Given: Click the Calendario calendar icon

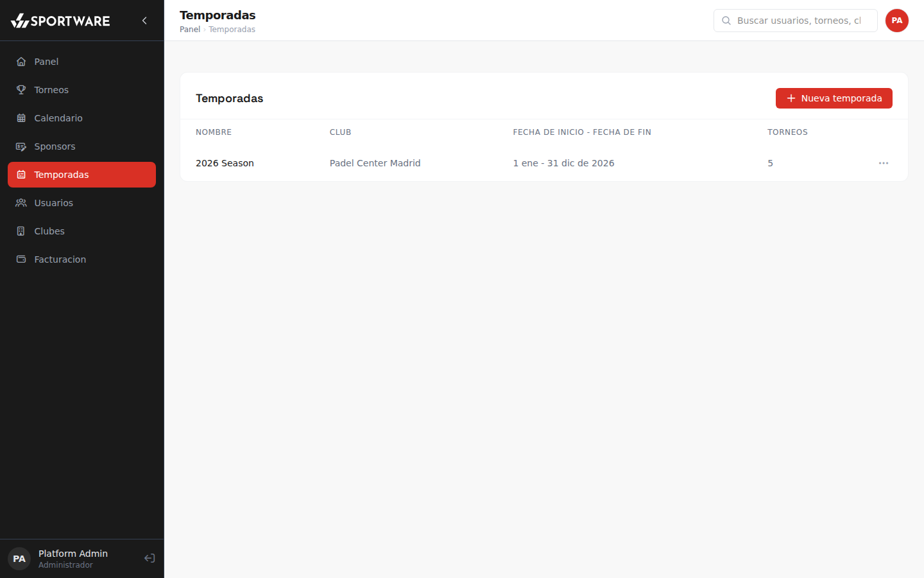Looking at the screenshot, I should (21, 118).
